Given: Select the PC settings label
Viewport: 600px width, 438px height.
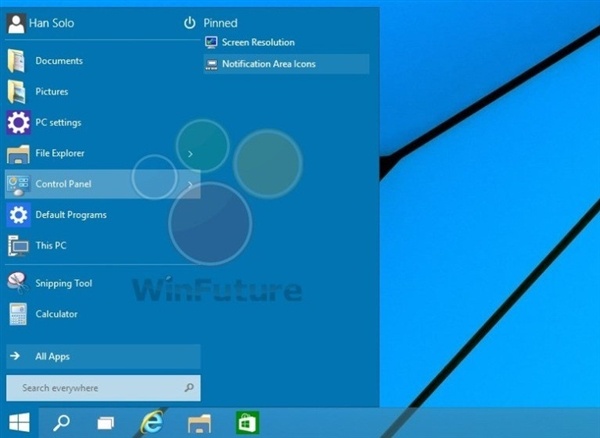Looking at the screenshot, I should tap(58, 123).
